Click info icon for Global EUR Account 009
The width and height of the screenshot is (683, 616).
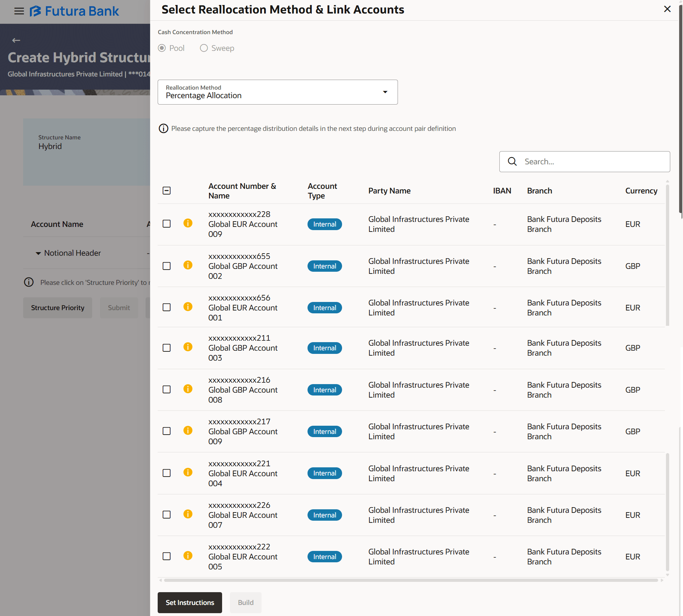188,223
